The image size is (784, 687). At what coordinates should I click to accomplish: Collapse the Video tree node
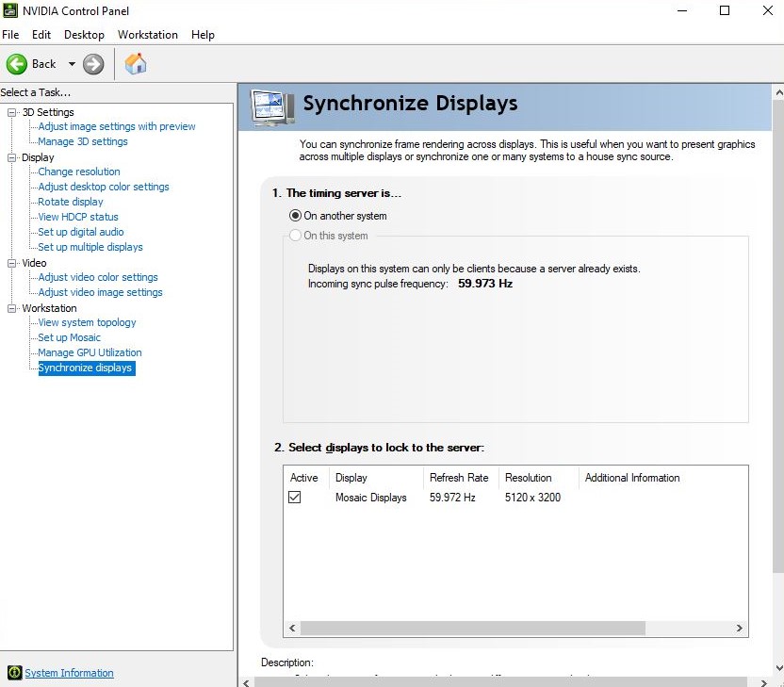coord(11,263)
